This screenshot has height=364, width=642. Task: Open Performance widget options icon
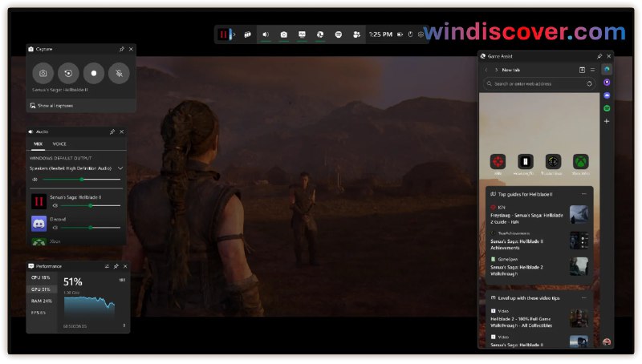click(x=107, y=266)
